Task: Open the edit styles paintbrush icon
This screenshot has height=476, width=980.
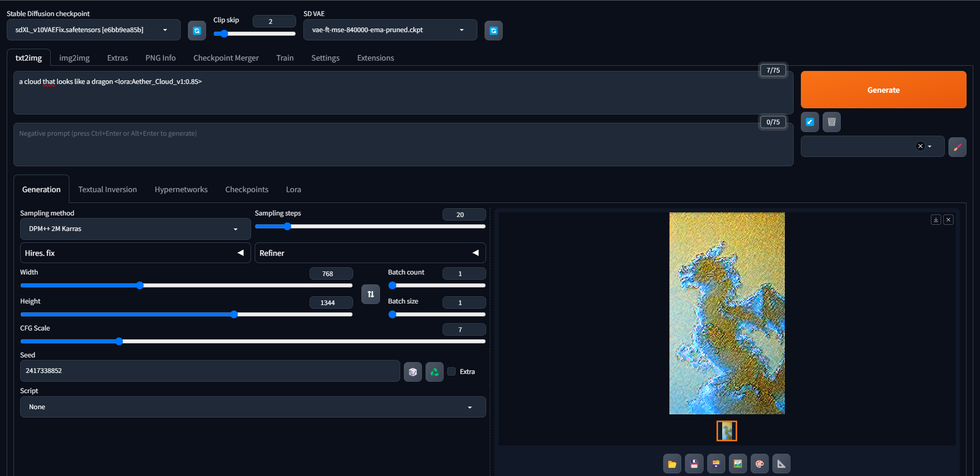Action: click(x=957, y=147)
